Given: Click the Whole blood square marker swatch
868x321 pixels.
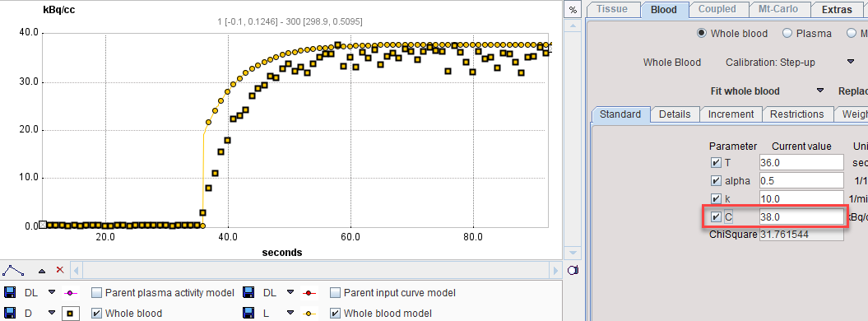Looking at the screenshot, I should click(x=70, y=314).
